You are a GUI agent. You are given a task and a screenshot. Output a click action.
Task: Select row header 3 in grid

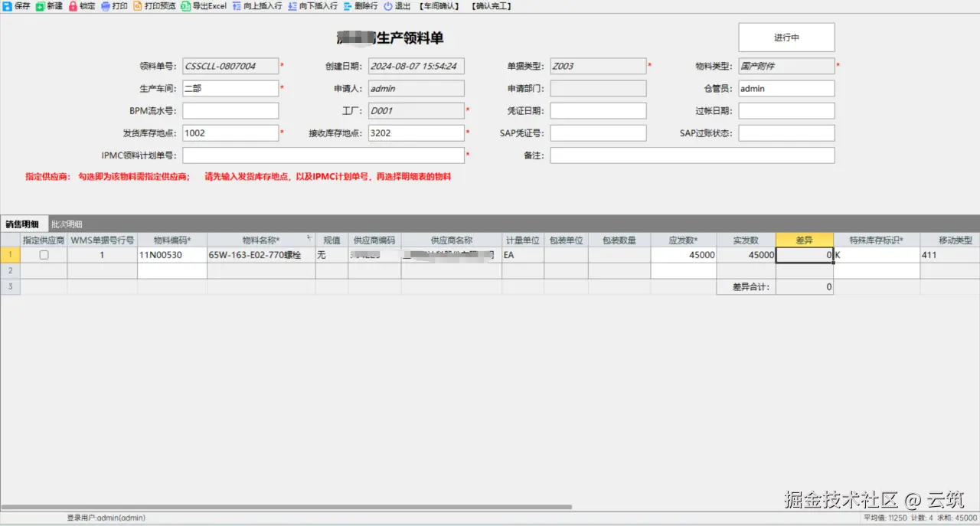point(10,286)
